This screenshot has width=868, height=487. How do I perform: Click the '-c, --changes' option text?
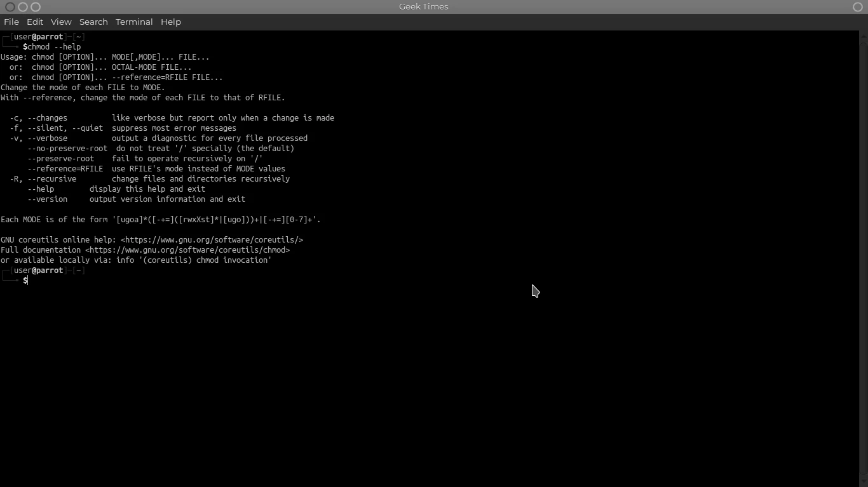coord(39,118)
